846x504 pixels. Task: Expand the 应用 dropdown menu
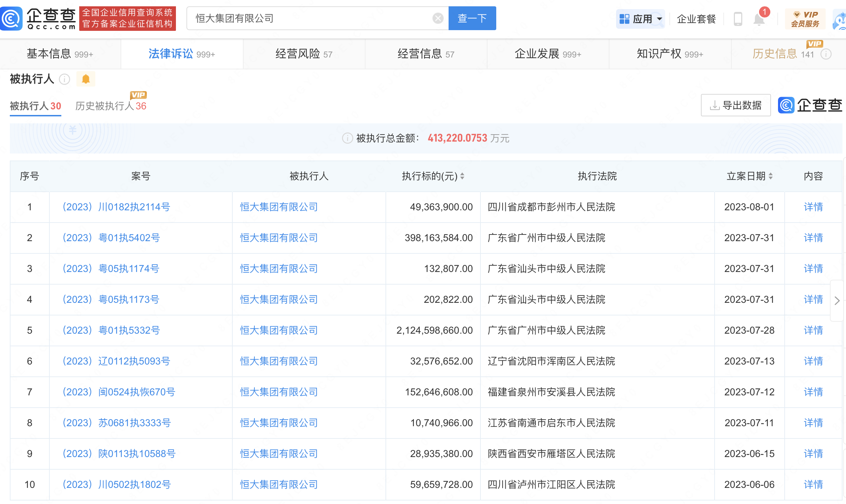click(x=641, y=19)
